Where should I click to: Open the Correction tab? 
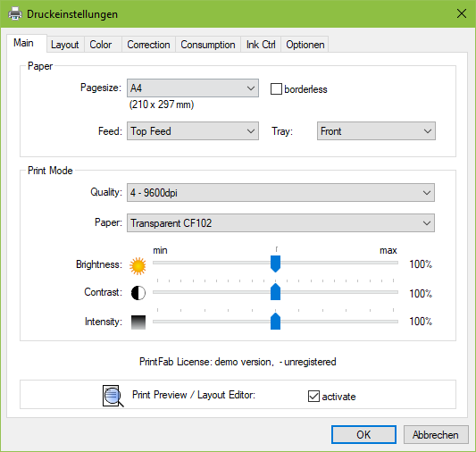(148, 45)
